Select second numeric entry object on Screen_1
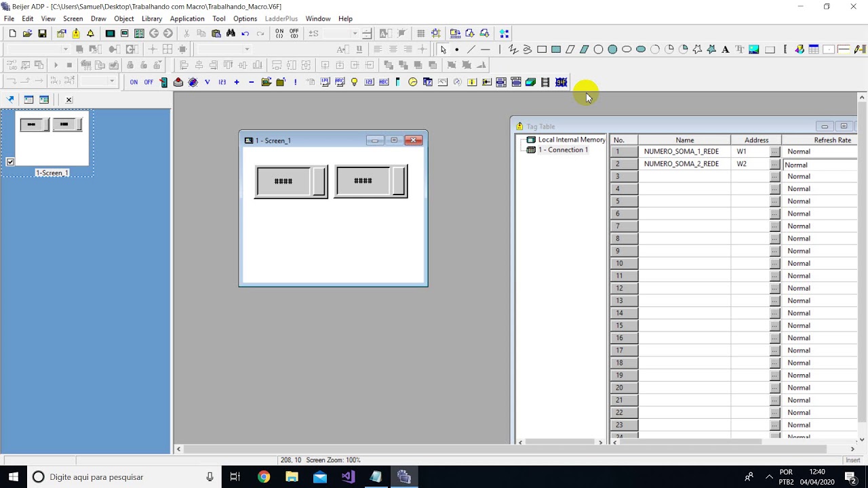Screen dimensions: 868x488 pyautogui.click(x=371, y=181)
